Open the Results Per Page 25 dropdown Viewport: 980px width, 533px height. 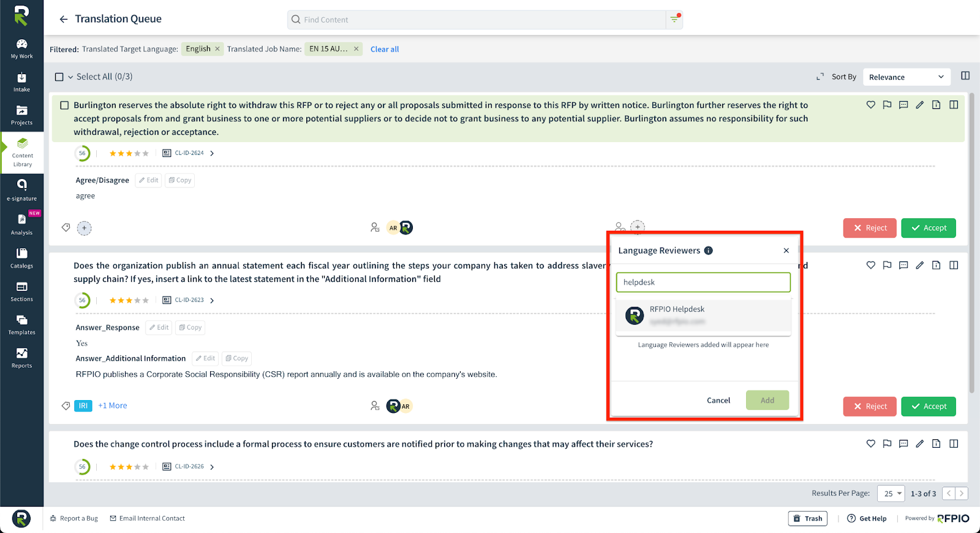click(x=891, y=494)
